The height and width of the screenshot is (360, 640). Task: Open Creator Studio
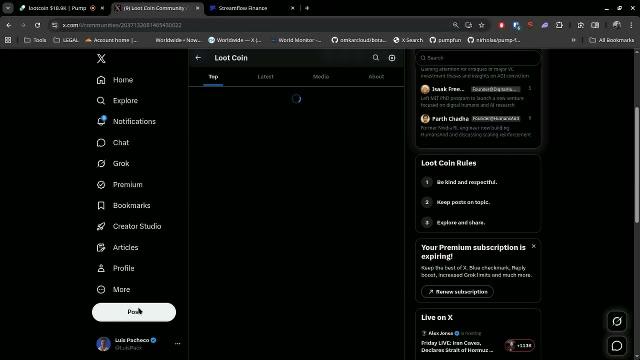click(x=129, y=226)
